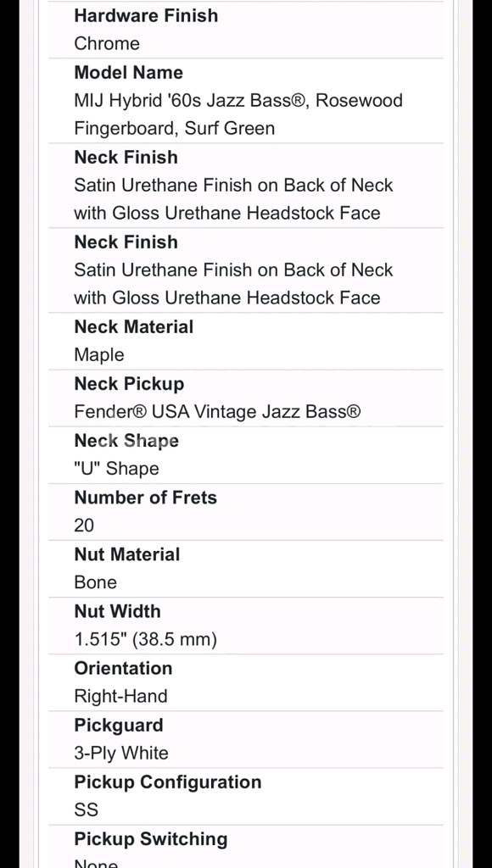Viewport: 492px width, 868px height.
Task: Click the Pickup Configuration heading
Action: (168, 782)
